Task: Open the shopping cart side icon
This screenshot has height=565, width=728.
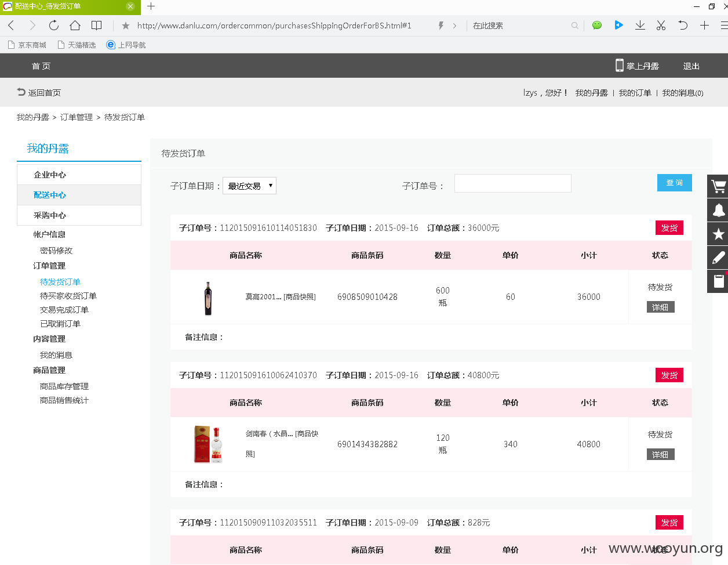Action: [718, 187]
